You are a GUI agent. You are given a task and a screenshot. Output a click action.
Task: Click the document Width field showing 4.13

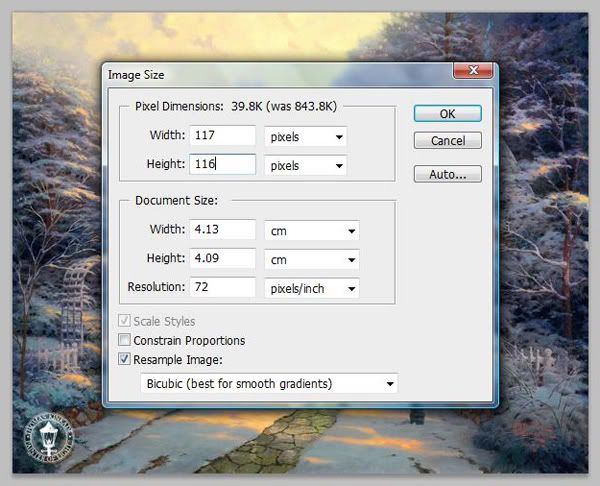pyautogui.click(x=222, y=230)
